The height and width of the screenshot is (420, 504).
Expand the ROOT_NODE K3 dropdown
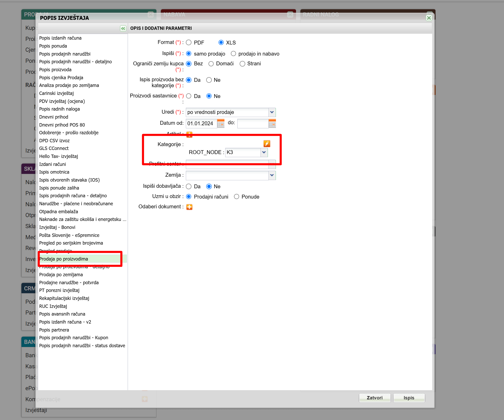click(x=264, y=152)
